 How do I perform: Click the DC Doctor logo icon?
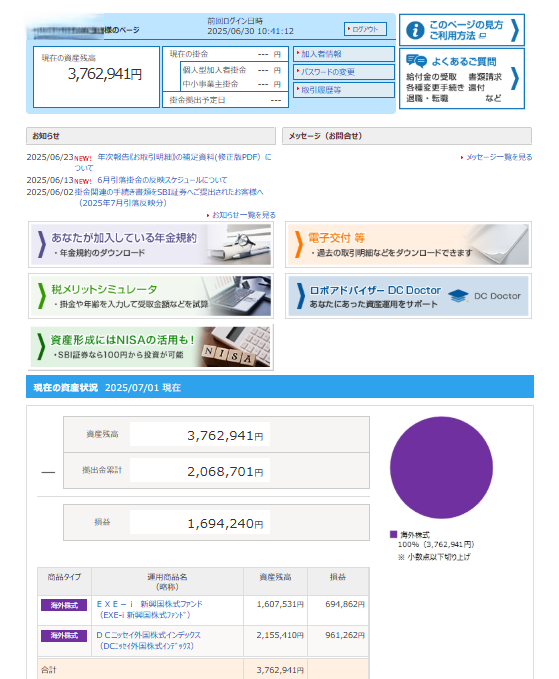pos(458,296)
